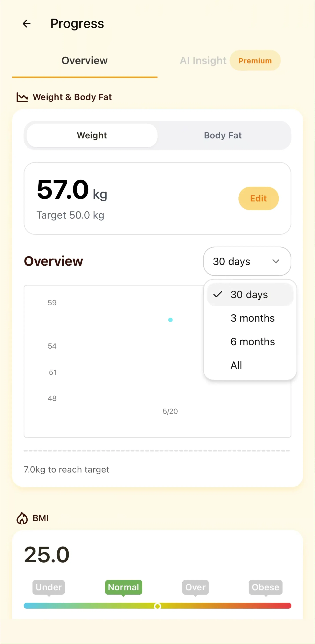Image resolution: width=315 pixels, height=644 pixels.
Task: Tap the Under BMI label marker
Action: 49,588
